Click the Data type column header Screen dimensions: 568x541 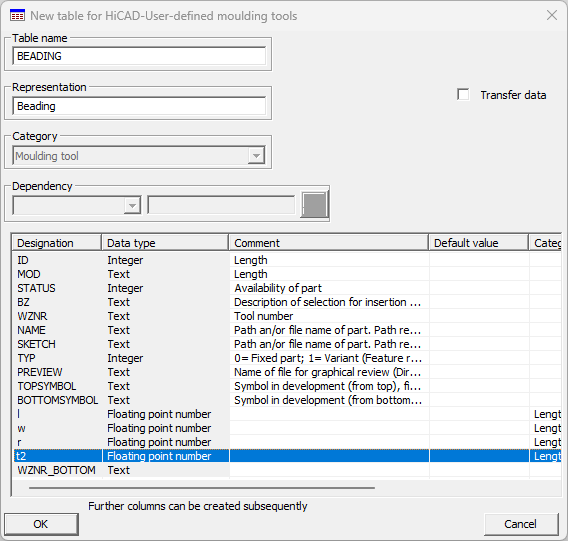click(165, 243)
